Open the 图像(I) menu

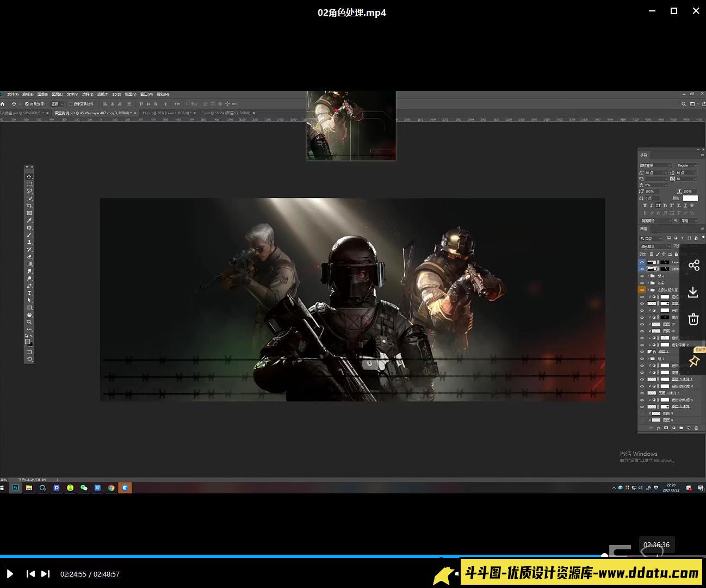(x=42, y=94)
